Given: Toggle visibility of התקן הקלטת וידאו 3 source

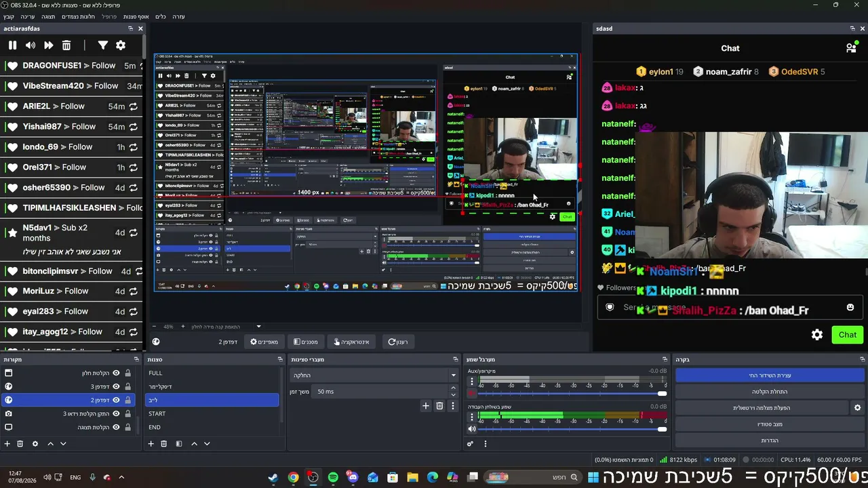Looking at the screenshot, I should coord(116,413).
